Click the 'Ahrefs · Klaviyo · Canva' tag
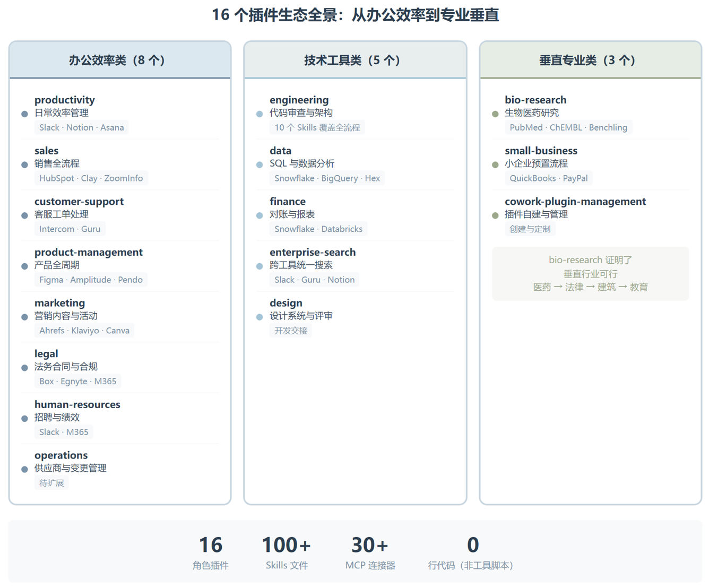This screenshot has width=709, height=588. point(84,331)
